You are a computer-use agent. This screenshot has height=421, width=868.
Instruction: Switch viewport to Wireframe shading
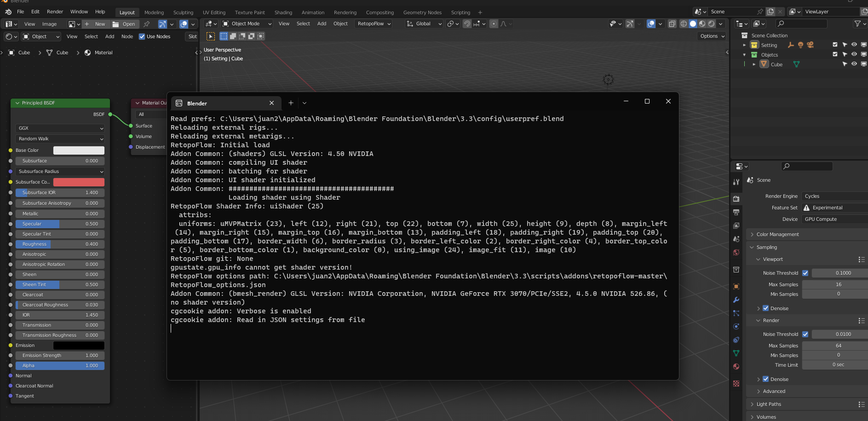point(684,24)
